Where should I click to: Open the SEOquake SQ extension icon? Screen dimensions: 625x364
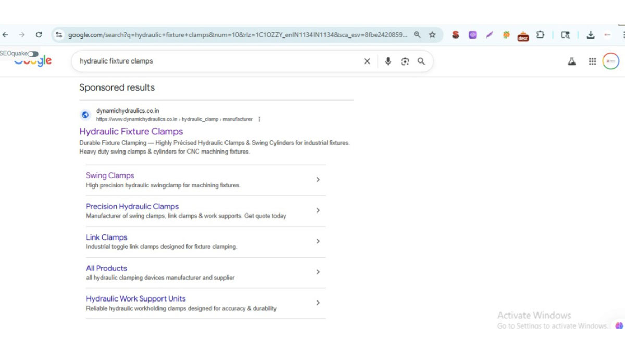[506, 35]
